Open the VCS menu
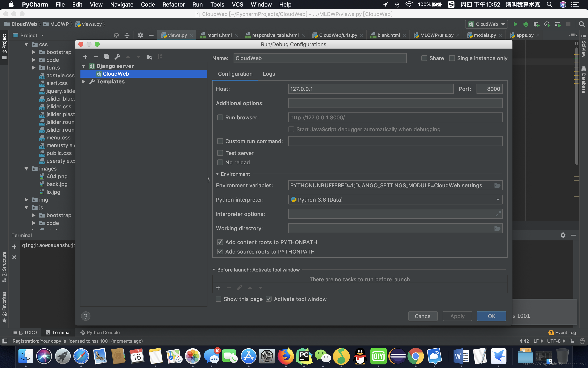This screenshot has width=588, height=368. pyautogui.click(x=237, y=4)
